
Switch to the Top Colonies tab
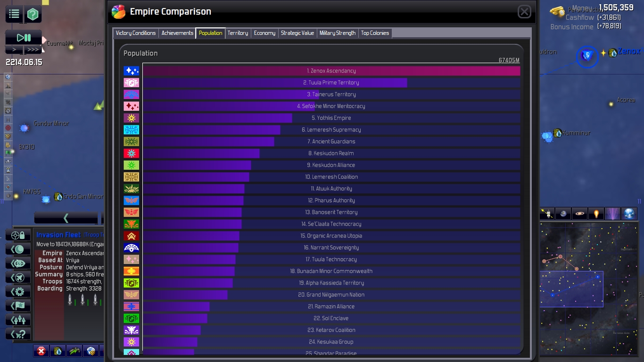click(x=375, y=33)
